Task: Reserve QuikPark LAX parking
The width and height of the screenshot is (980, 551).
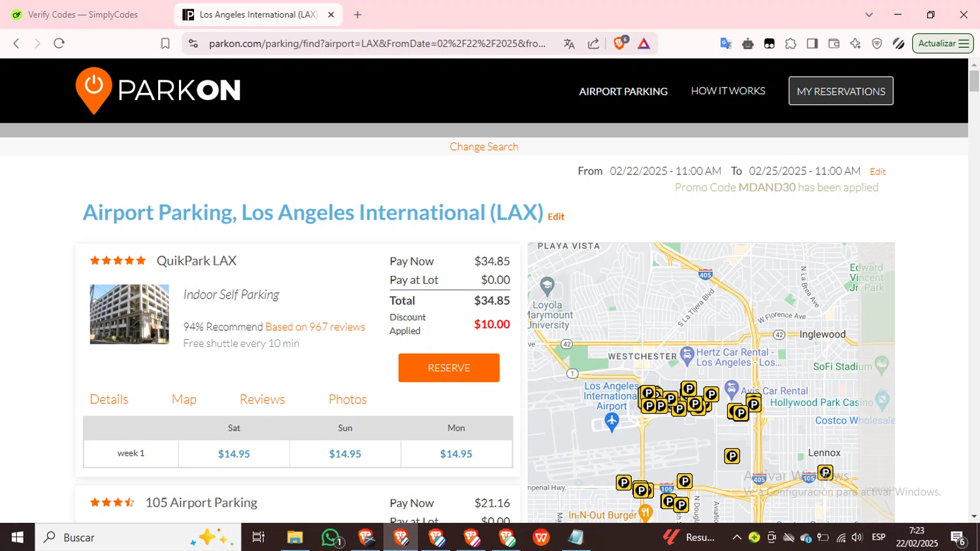Action: tap(449, 368)
